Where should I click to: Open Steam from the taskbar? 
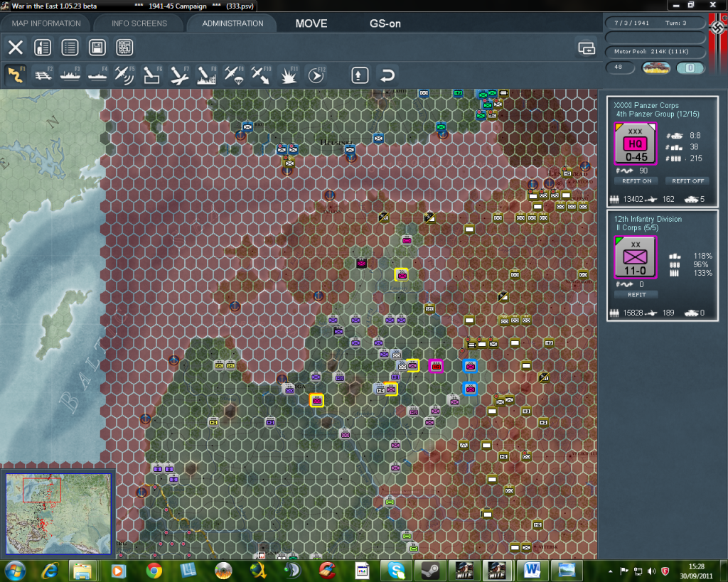pos(431,571)
